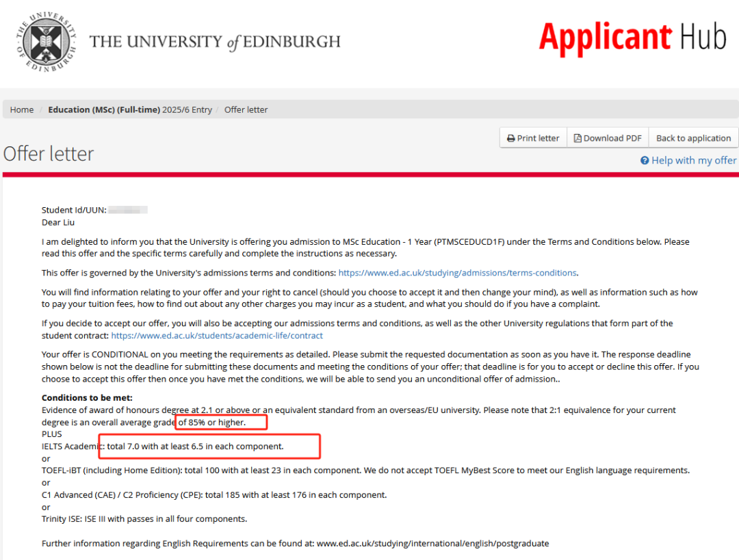Open the Home breadcrumb

click(x=22, y=109)
